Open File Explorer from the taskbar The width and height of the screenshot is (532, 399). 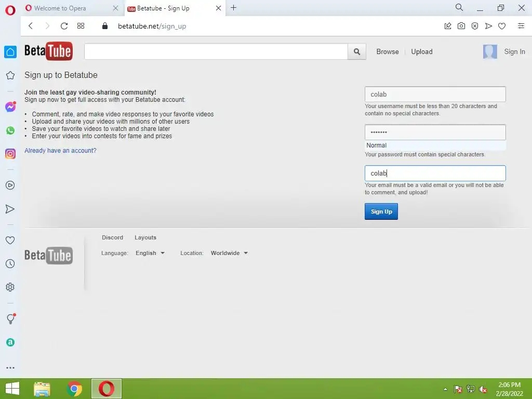click(42, 389)
